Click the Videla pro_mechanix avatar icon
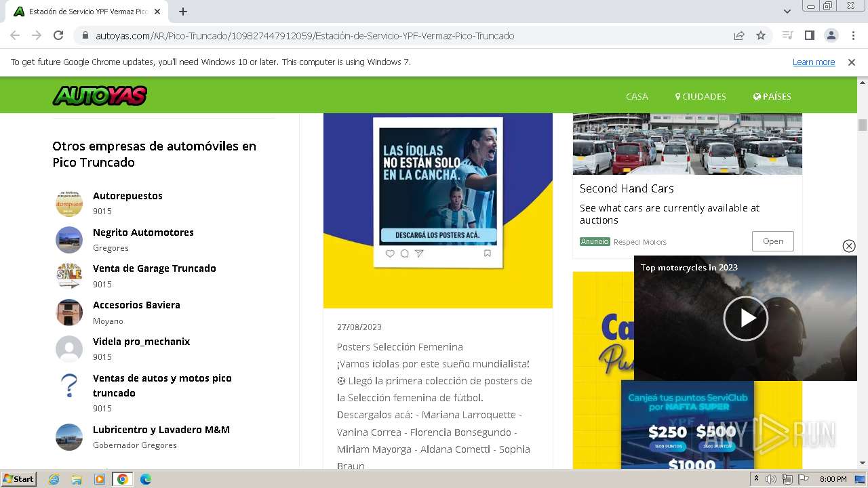The width and height of the screenshot is (868, 488). (x=68, y=349)
